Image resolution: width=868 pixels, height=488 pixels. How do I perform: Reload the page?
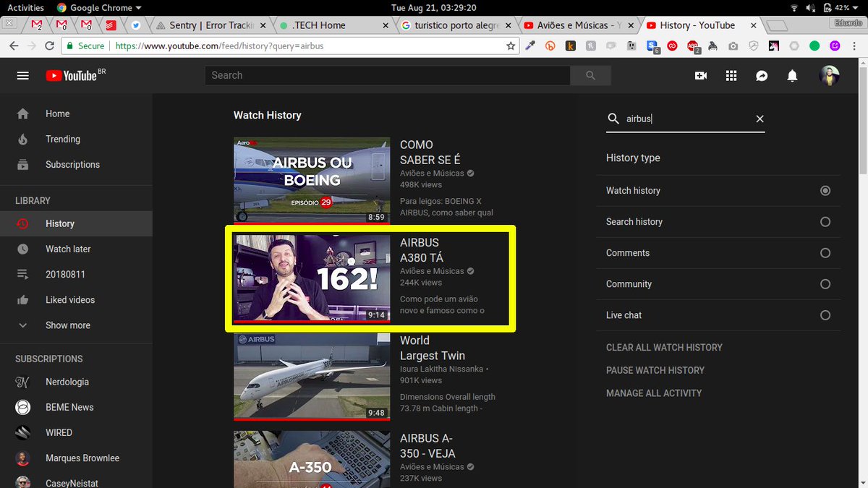click(x=50, y=46)
